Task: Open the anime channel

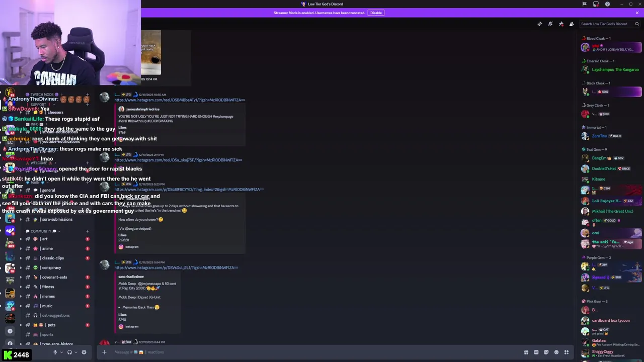Action: tap(55, 248)
